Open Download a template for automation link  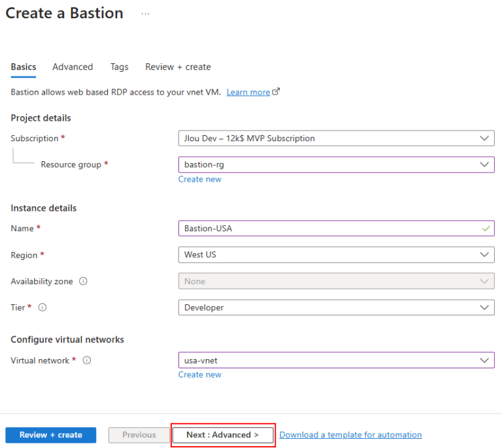coord(350,435)
